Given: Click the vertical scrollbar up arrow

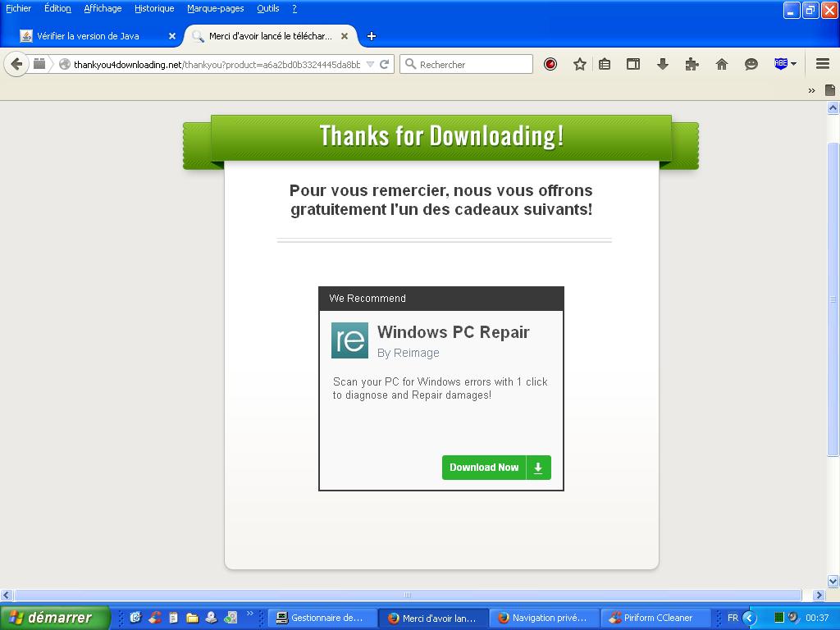Looking at the screenshot, I should tap(833, 108).
